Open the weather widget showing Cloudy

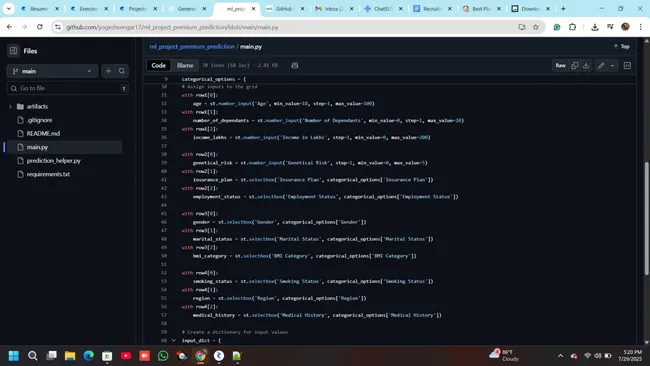pyautogui.click(x=504, y=356)
